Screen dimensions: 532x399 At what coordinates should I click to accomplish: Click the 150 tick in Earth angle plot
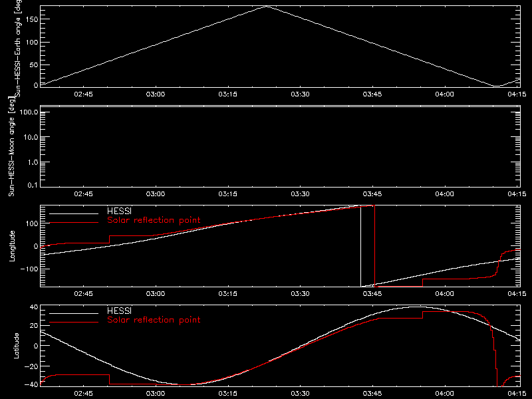click(x=31, y=19)
